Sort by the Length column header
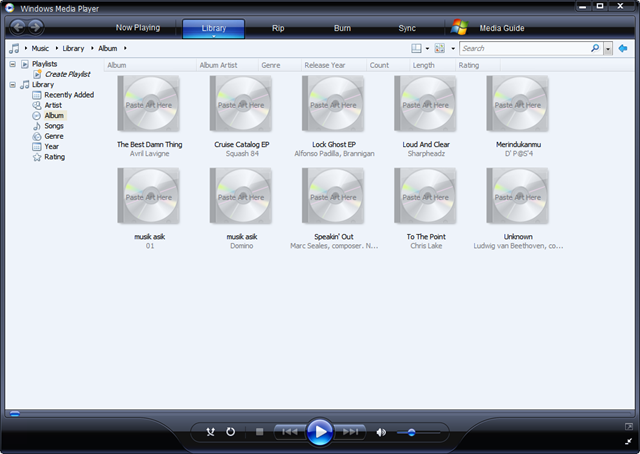The height and width of the screenshot is (454, 640). click(x=432, y=65)
